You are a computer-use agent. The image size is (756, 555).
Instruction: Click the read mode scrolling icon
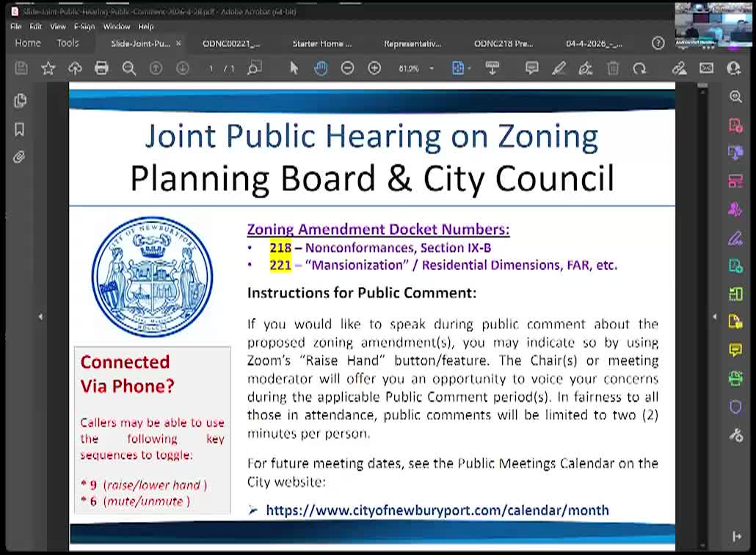pos(493,68)
